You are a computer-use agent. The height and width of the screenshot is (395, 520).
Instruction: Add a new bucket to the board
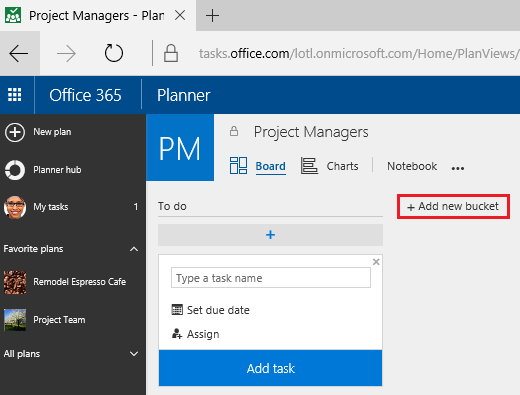click(x=453, y=207)
